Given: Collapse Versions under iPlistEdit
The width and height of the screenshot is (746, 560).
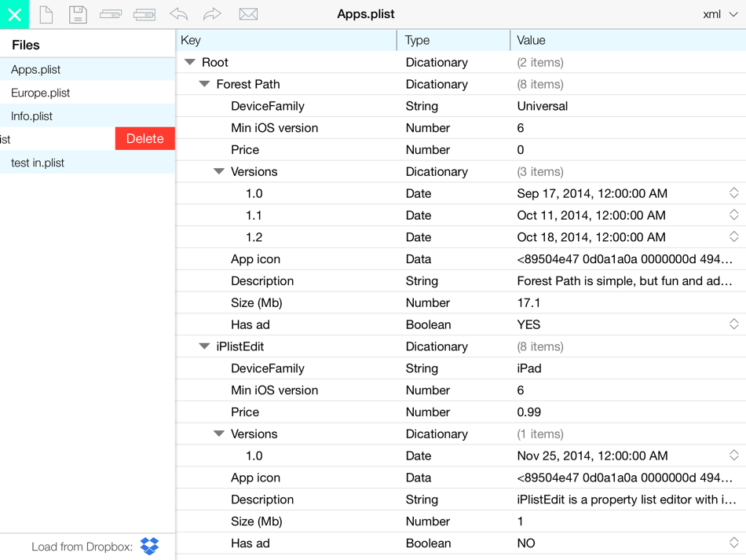Looking at the screenshot, I should [x=219, y=434].
